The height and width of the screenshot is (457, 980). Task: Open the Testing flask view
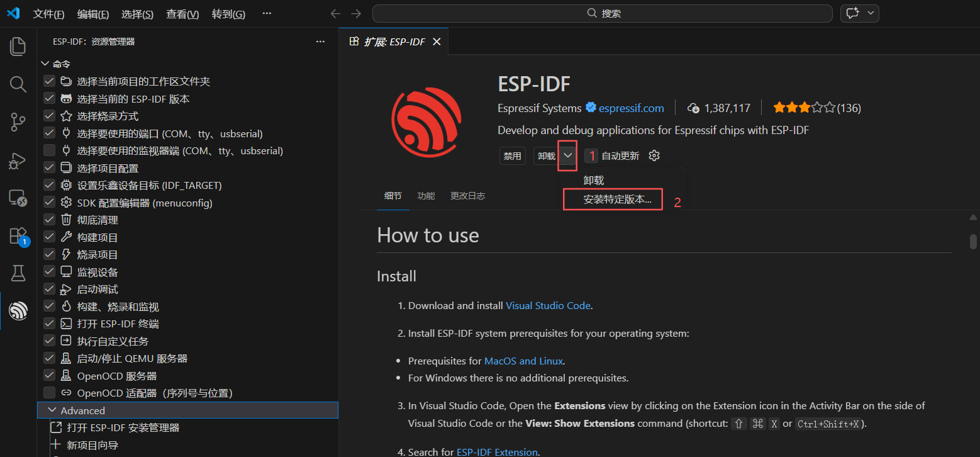pos(18,273)
